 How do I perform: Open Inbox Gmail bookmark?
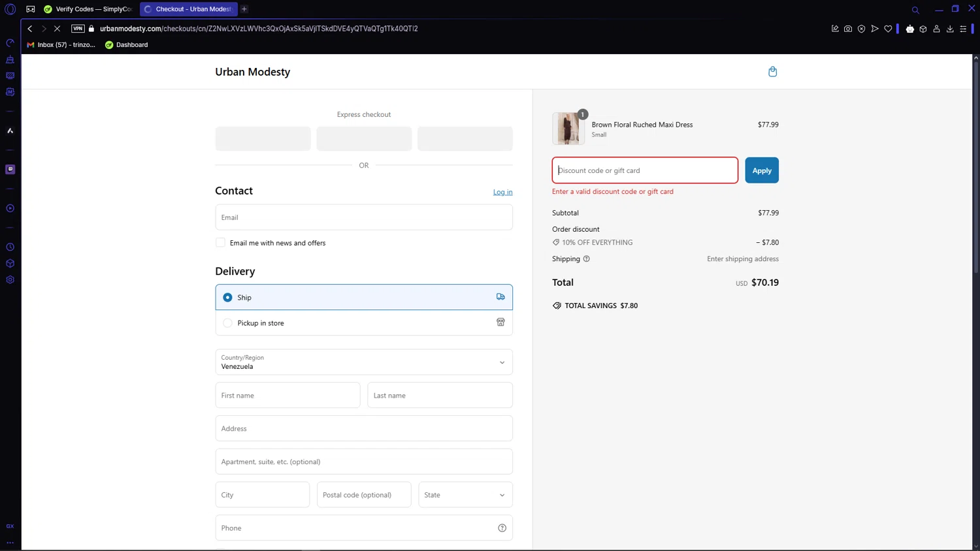coord(61,45)
